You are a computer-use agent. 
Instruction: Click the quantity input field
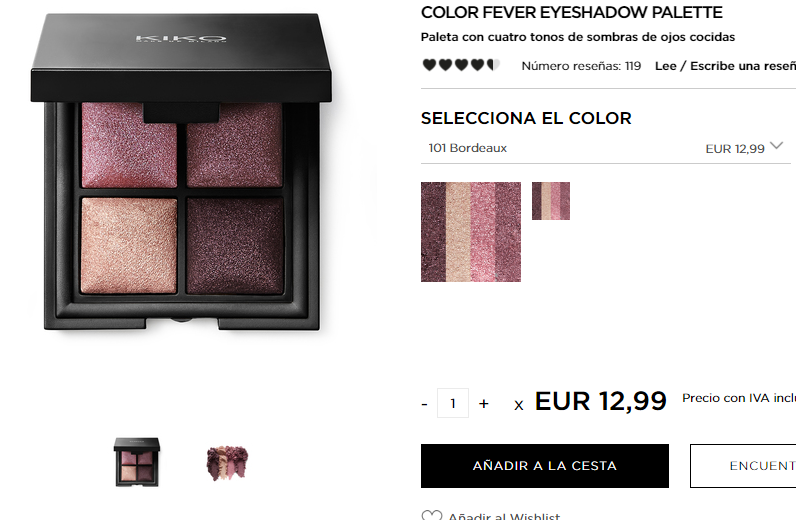[x=453, y=403]
